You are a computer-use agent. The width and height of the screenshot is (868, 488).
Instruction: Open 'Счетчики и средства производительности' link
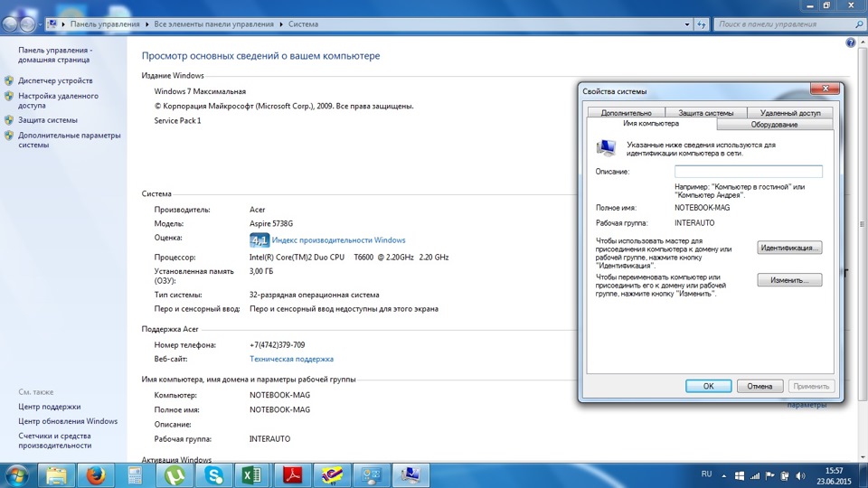(55, 440)
